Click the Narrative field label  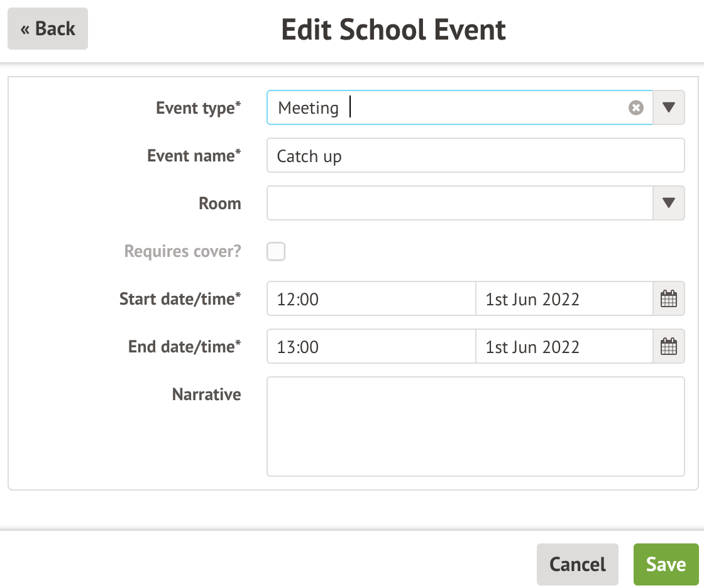tap(206, 395)
